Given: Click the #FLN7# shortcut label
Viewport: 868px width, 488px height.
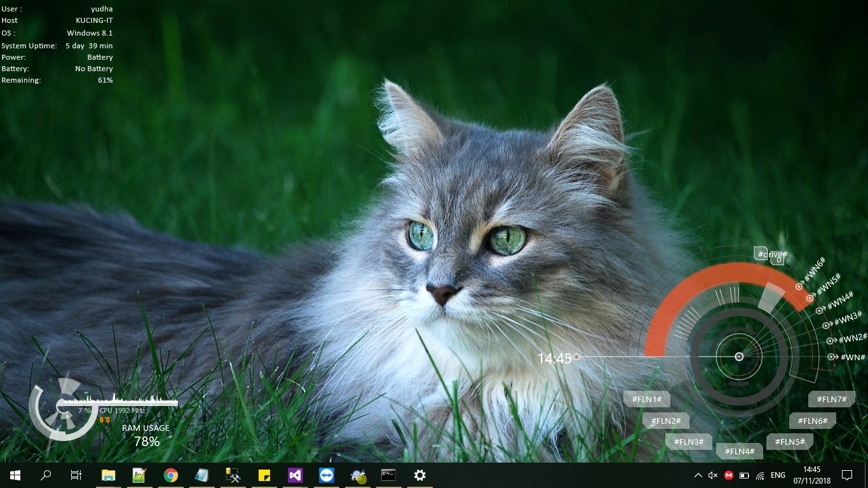Looking at the screenshot, I should (831, 399).
